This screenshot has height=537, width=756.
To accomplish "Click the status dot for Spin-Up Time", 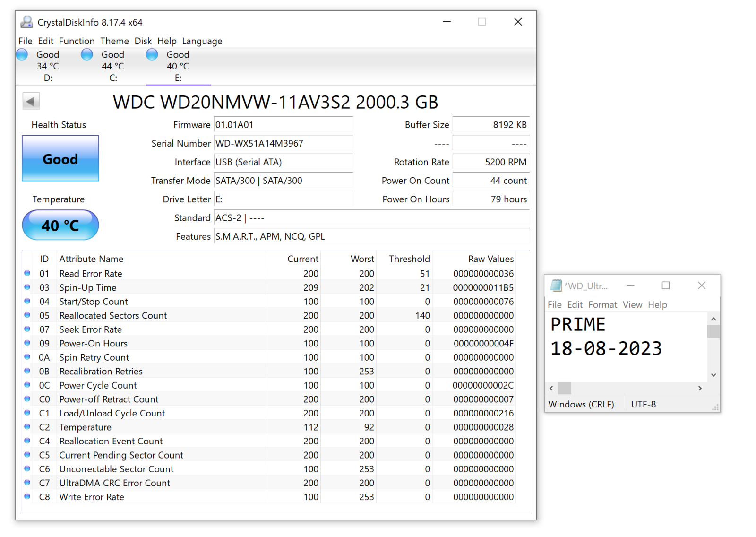I will pos(27,287).
